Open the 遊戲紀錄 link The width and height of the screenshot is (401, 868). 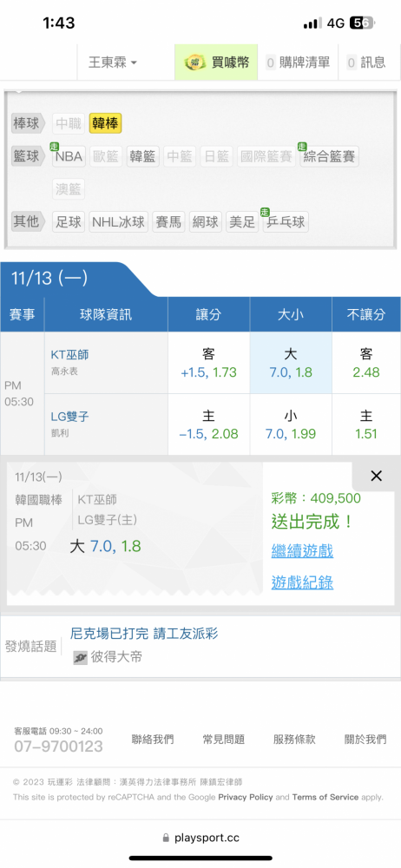pyautogui.click(x=302, y=582)
